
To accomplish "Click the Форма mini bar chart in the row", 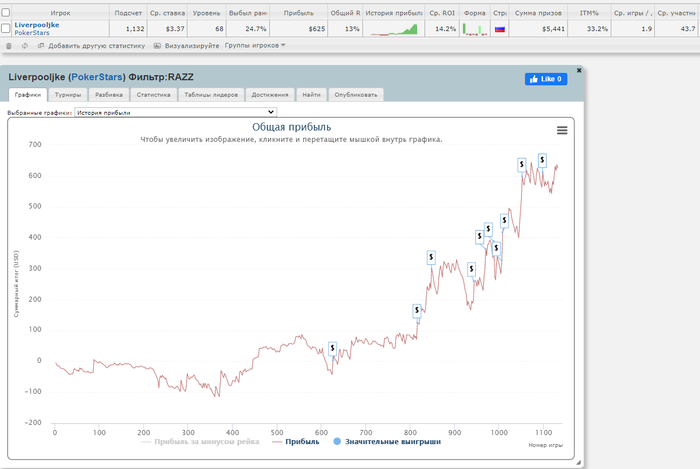I will [x=475, y=29].
